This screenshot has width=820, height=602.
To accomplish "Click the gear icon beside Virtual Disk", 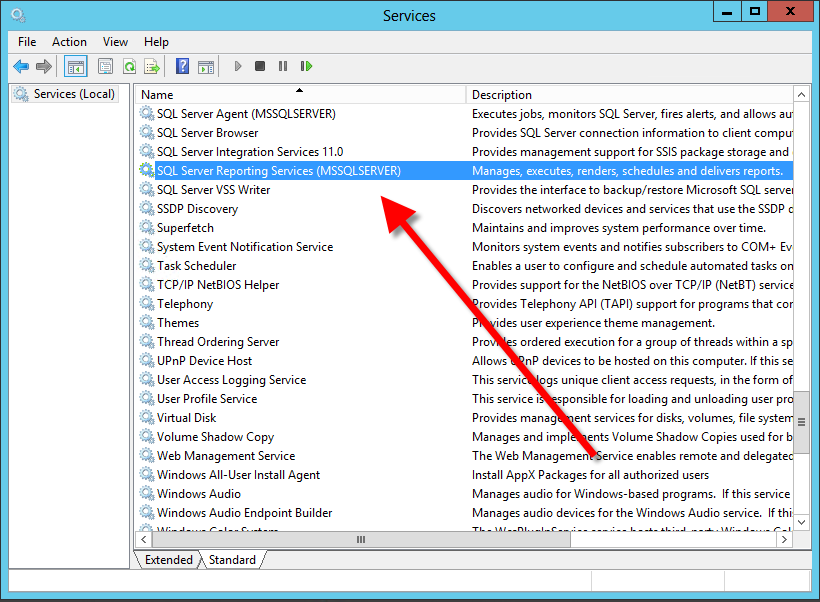I will point(147,417).
